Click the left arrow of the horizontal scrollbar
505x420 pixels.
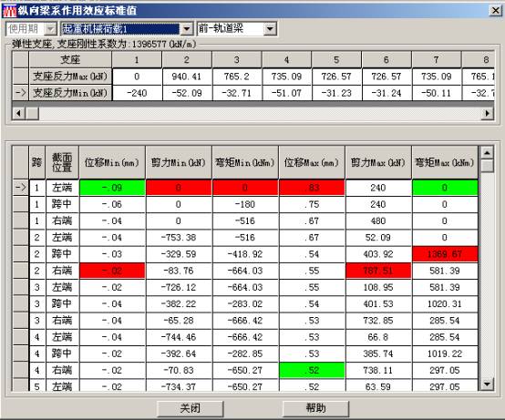tap(18, 113)
